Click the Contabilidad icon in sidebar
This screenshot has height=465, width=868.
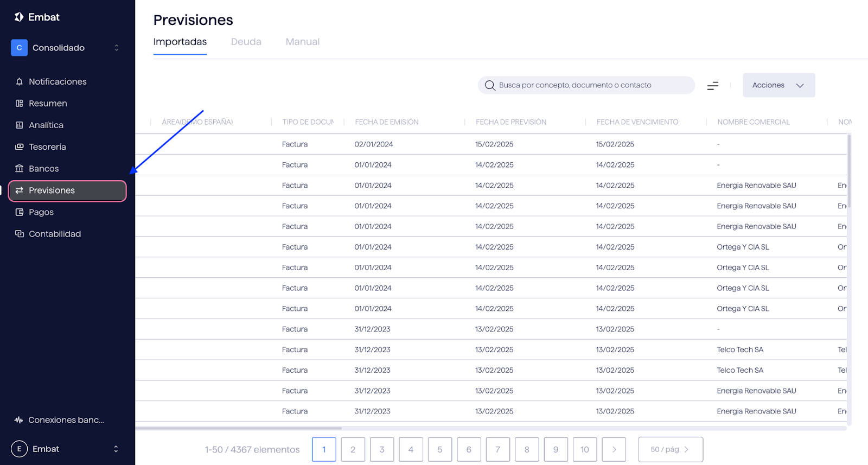coord(20,234)
